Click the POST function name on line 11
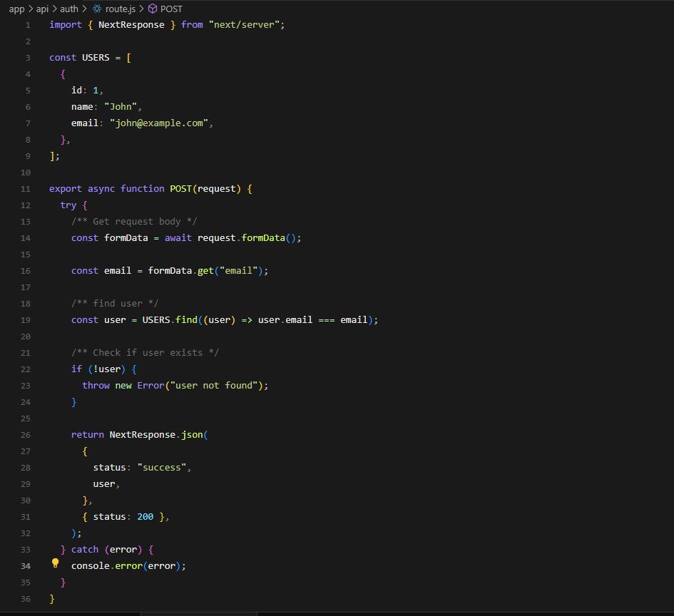674x616 pixels. (180, 189)
